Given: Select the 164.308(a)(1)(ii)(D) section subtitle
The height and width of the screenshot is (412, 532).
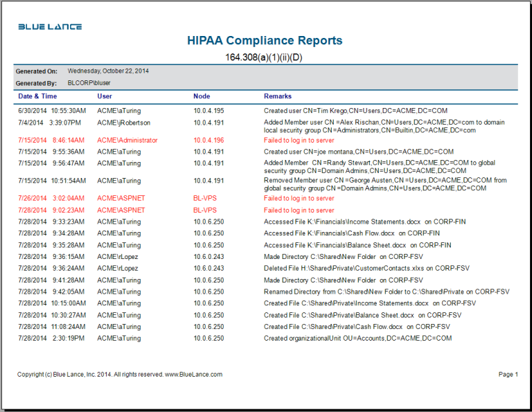Looking at the screenshot, I should 264,57.
